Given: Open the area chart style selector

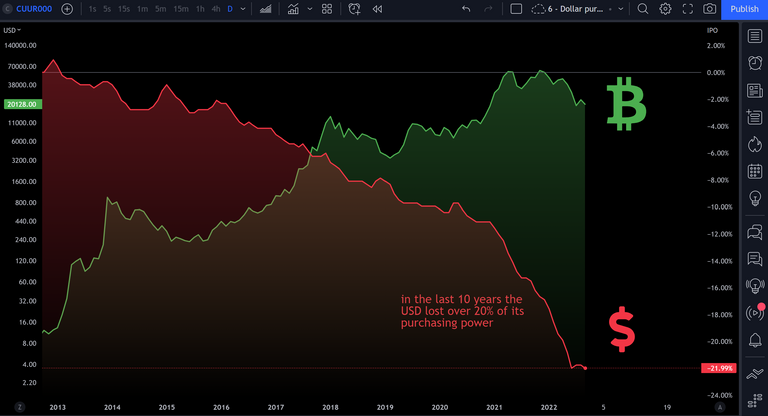Looking at the screenshot, I should click(x=265, y=9).
